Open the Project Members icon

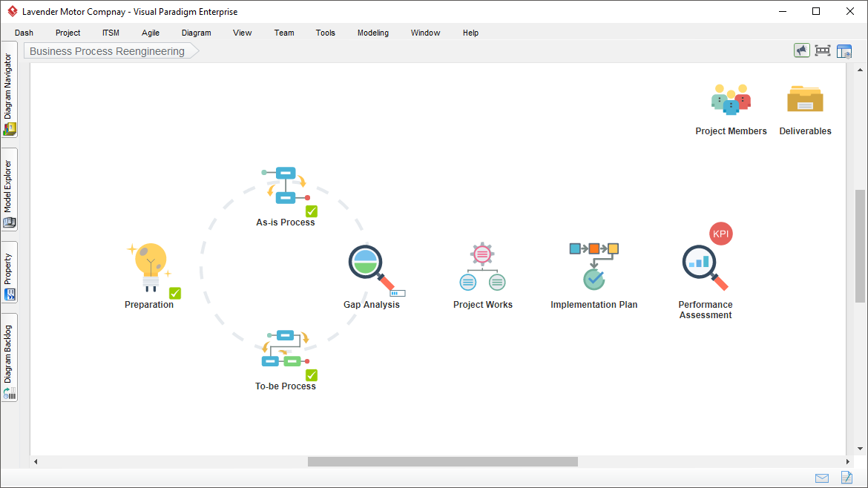[x=731, y=99]
